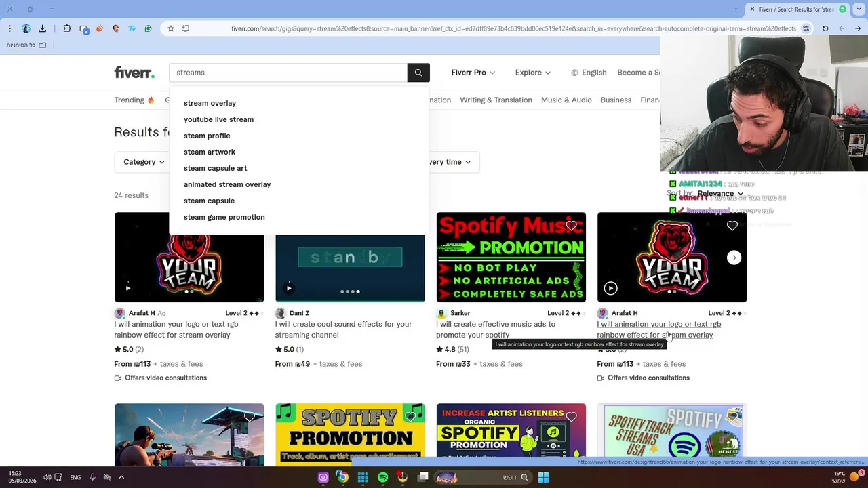The height and width of the screenshot is (488, 868).
Task: Open Sarker's music ads gig title
Action: 496,329
